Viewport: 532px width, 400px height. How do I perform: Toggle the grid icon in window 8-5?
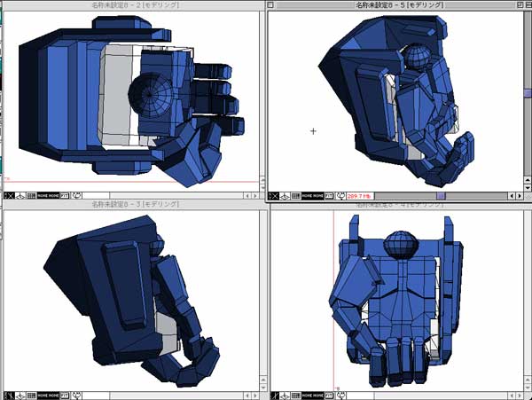[296, 196]
